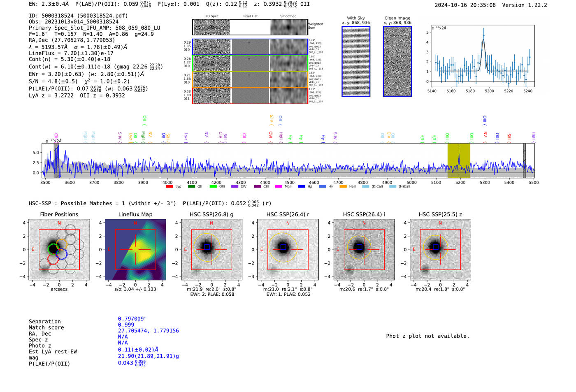Open the With Sky cutout image
The height and width of the screenshot is (392, 576).
pos(356,61)
